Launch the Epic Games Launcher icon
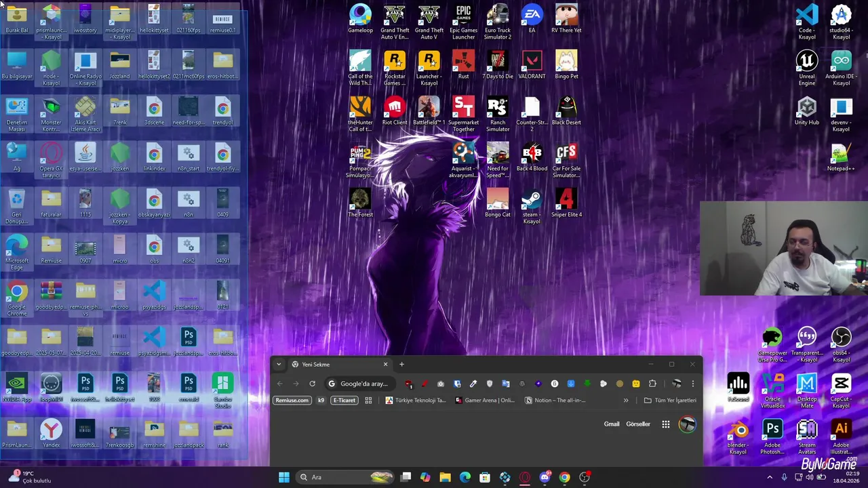Viewport: 868px width, 488px height. coord(463,22)
